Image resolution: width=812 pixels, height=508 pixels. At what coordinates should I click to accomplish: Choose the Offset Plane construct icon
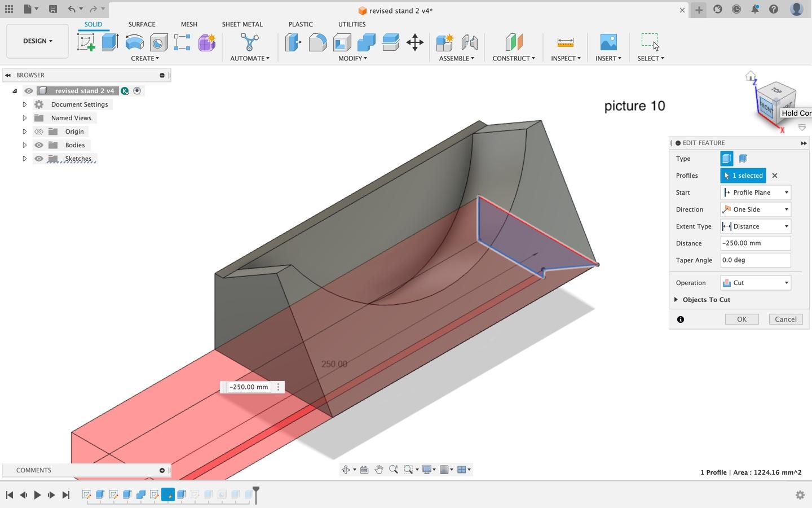tap(514, 42)
